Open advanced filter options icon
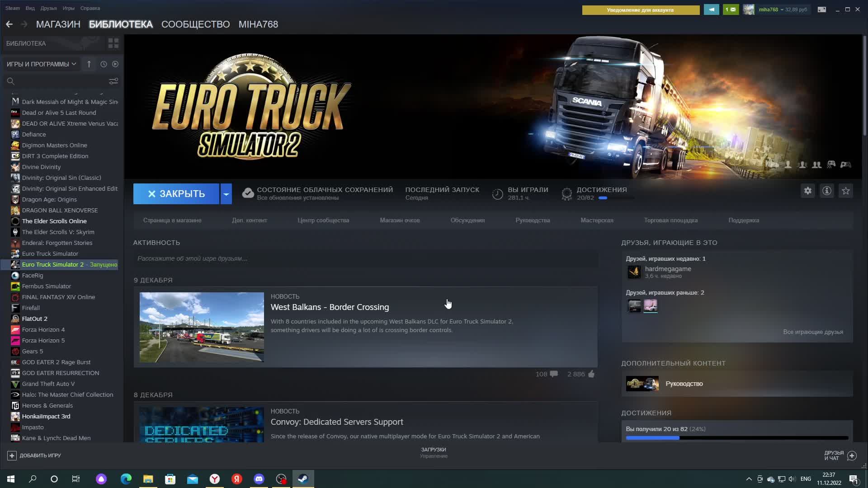 pos(113,81)
